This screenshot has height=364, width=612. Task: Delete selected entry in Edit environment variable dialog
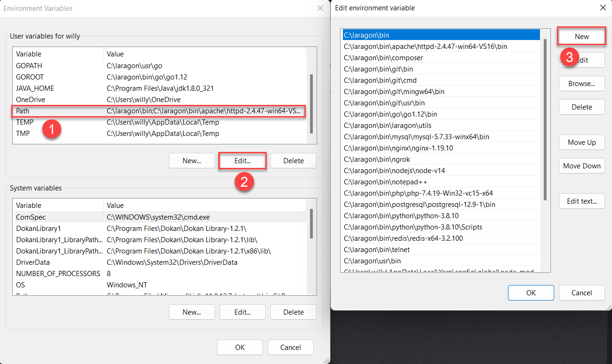pos(582,107)
